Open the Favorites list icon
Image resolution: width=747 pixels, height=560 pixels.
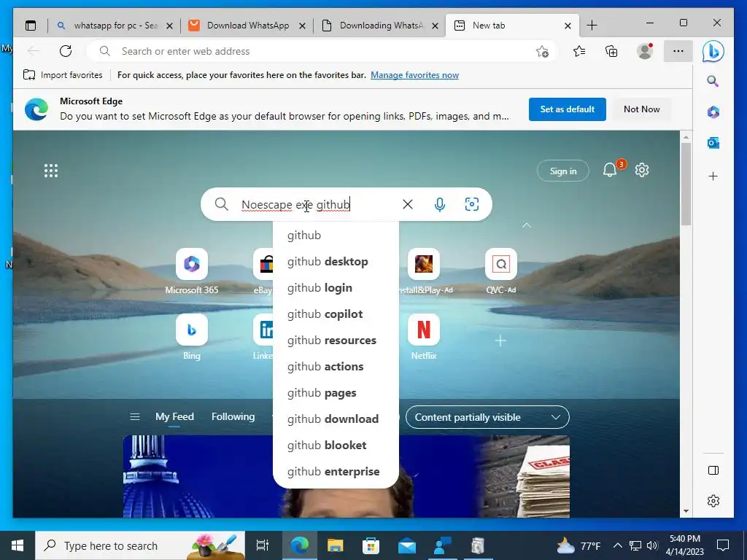[579, 51]
